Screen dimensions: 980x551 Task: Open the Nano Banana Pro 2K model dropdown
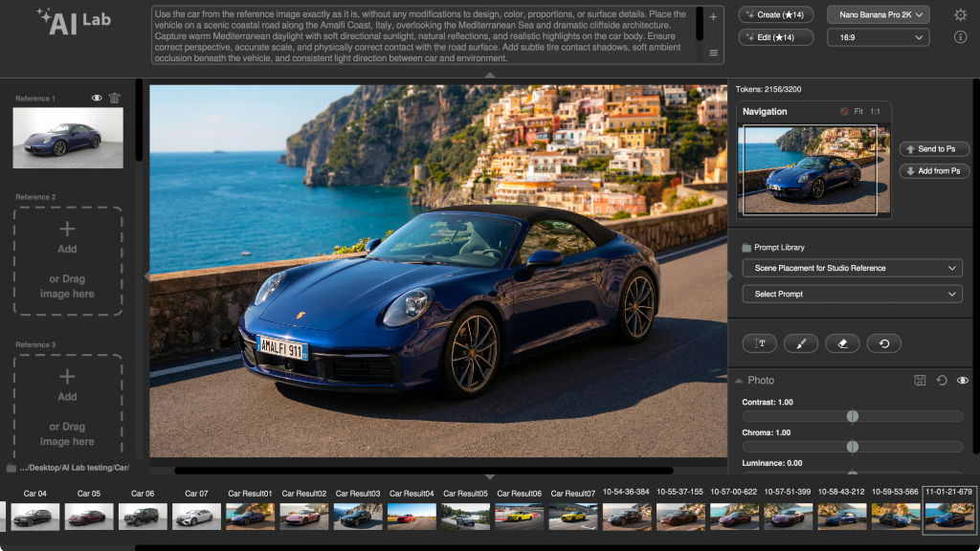(878, 14)
